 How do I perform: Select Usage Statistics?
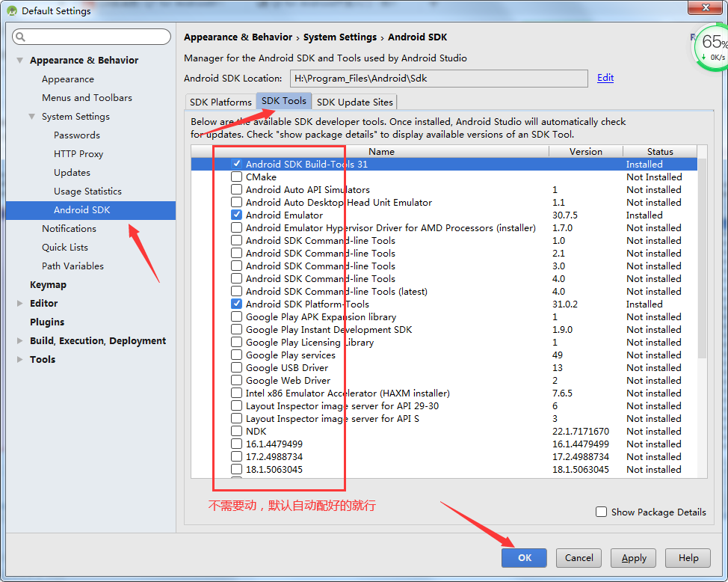coord(87,191)
